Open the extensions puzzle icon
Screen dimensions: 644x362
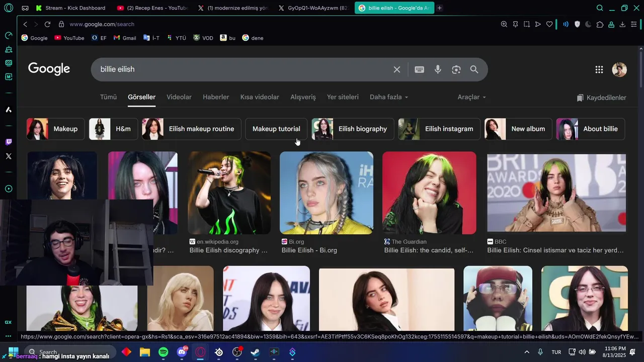click(600, 24)
